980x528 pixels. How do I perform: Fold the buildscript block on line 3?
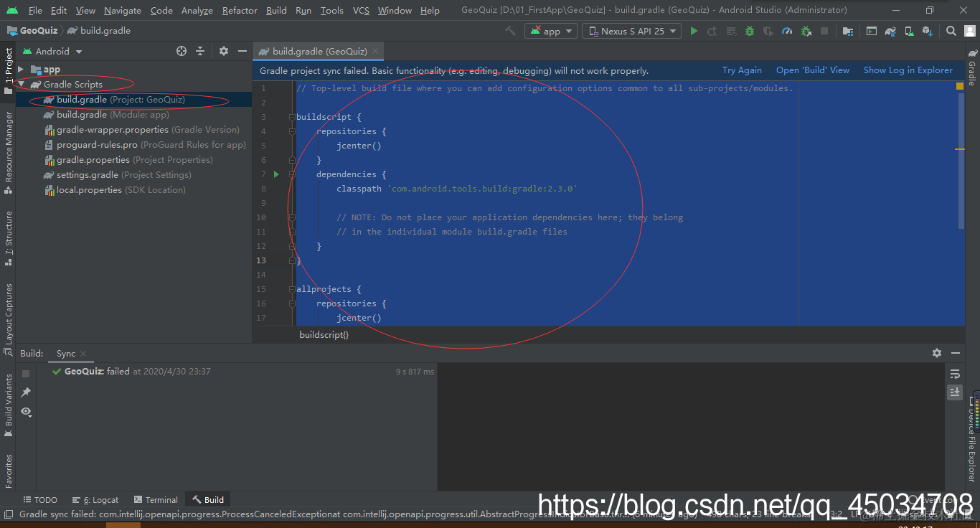point(292,117)
